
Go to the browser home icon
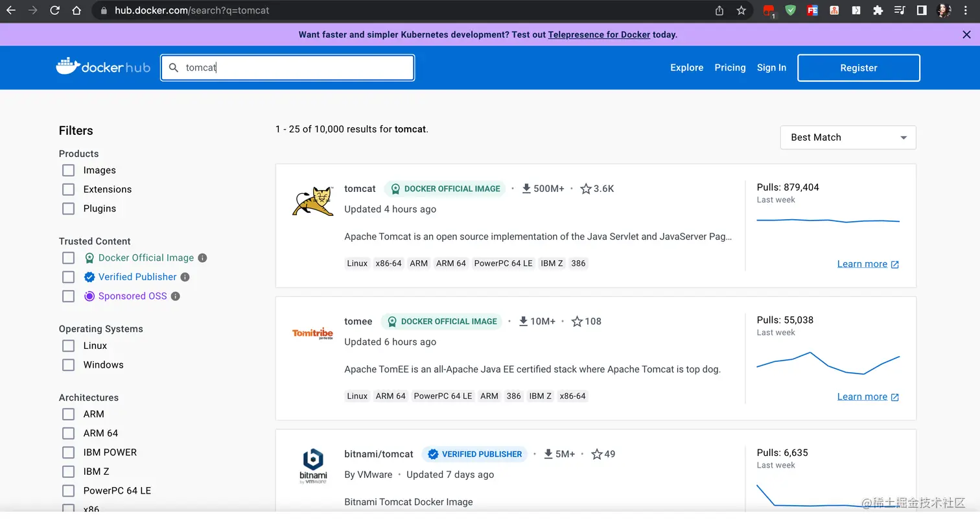(76, 10)
